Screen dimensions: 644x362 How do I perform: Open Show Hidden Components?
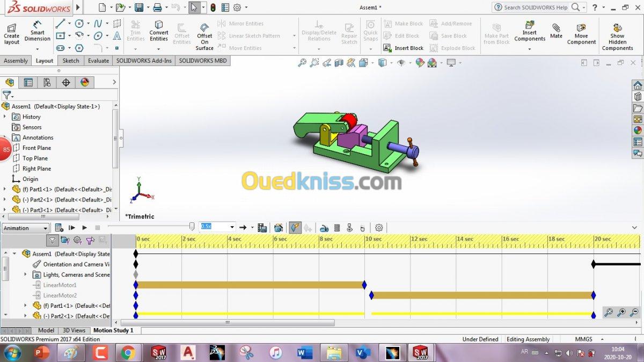[617, 37]
